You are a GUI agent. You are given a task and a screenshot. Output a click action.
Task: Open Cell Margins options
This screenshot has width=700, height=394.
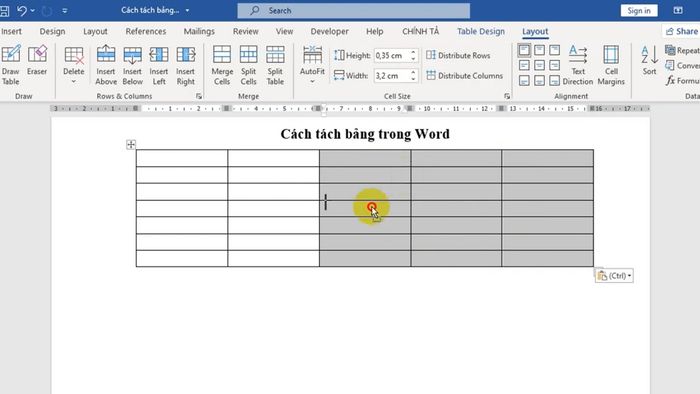tap(611, 65)
